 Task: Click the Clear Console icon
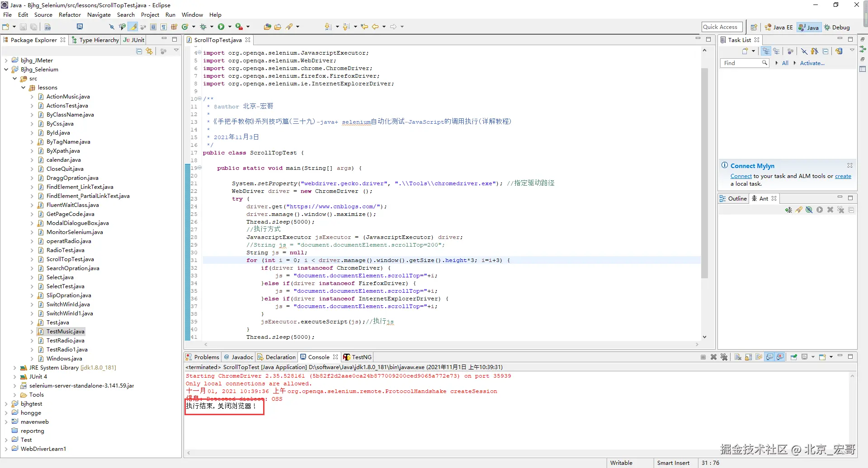tap(738, 357)
